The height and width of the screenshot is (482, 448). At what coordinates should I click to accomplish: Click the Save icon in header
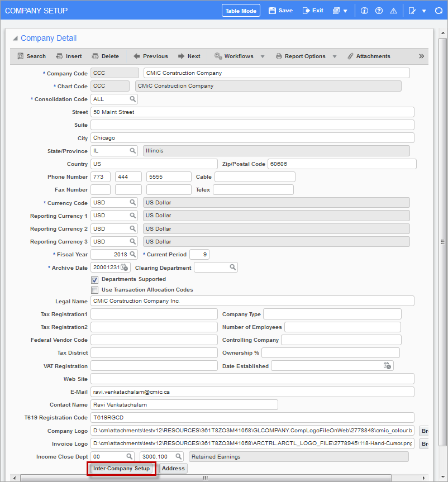click(272, 11)
